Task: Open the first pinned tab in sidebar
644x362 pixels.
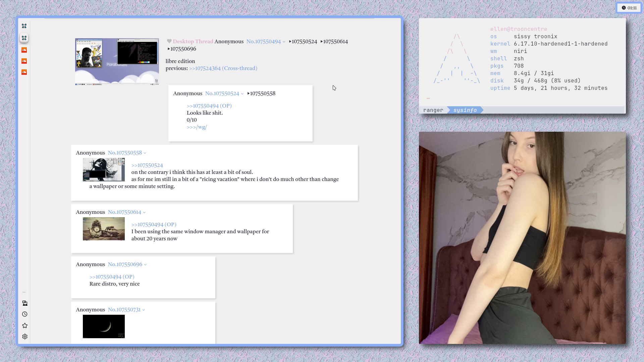Action: (24, 26)
